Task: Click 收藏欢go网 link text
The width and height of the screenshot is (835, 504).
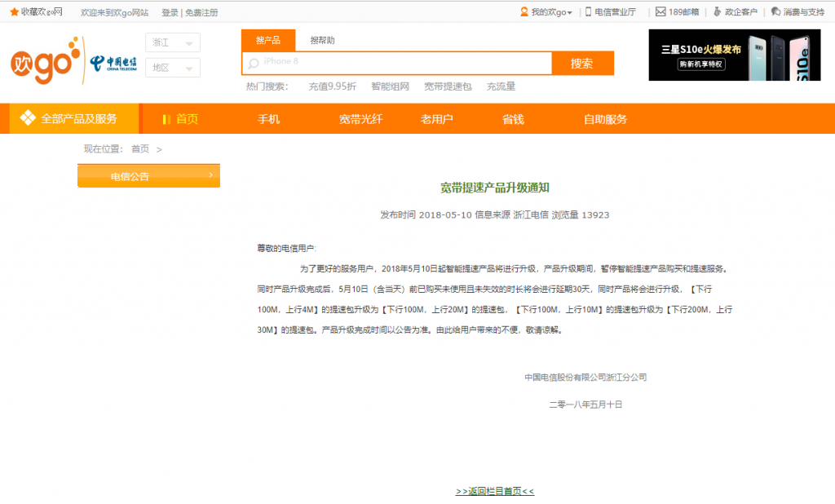Action: coord(42,11)
